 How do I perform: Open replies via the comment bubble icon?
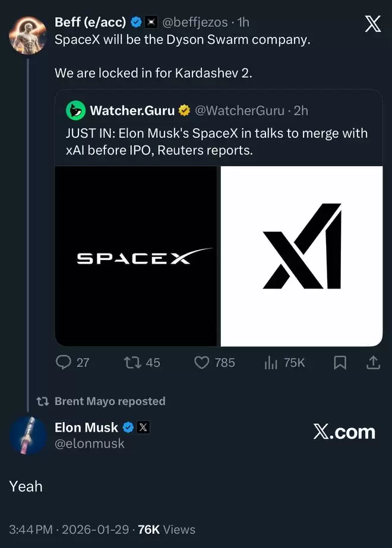(x=64, y=362)
